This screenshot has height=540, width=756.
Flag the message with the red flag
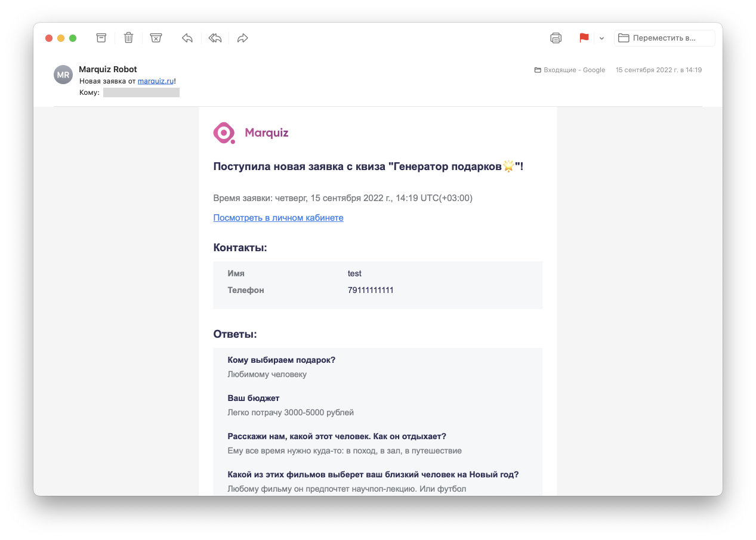coord(583,38)
